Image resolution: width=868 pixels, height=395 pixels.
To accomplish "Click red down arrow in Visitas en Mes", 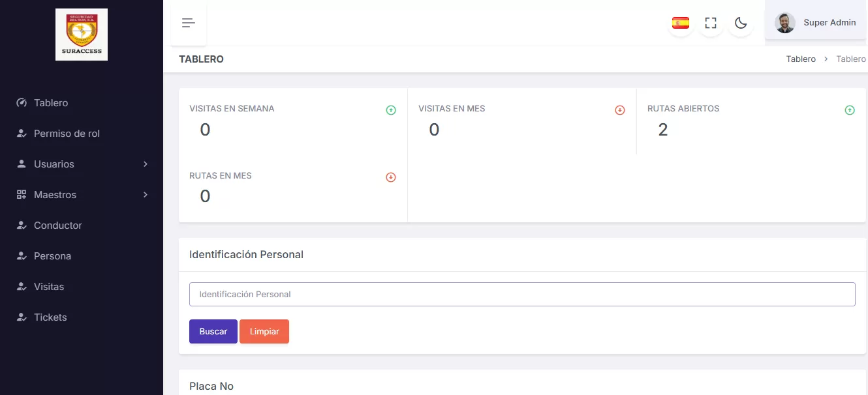I will (x=620, y=110).
